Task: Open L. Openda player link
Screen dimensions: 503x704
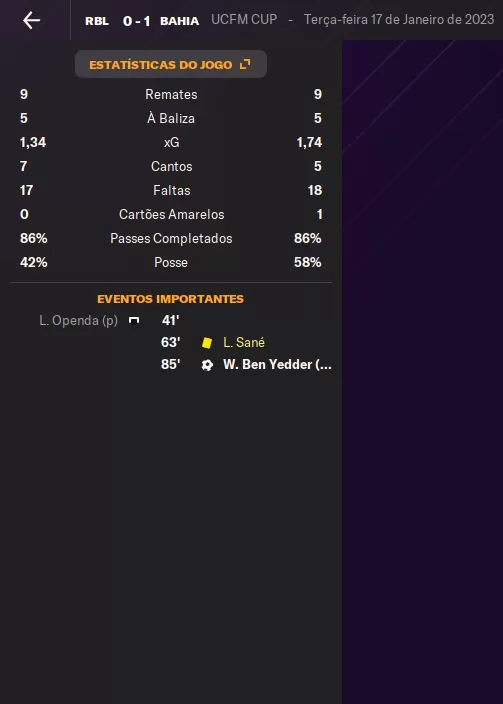Action: click(79, 321)
